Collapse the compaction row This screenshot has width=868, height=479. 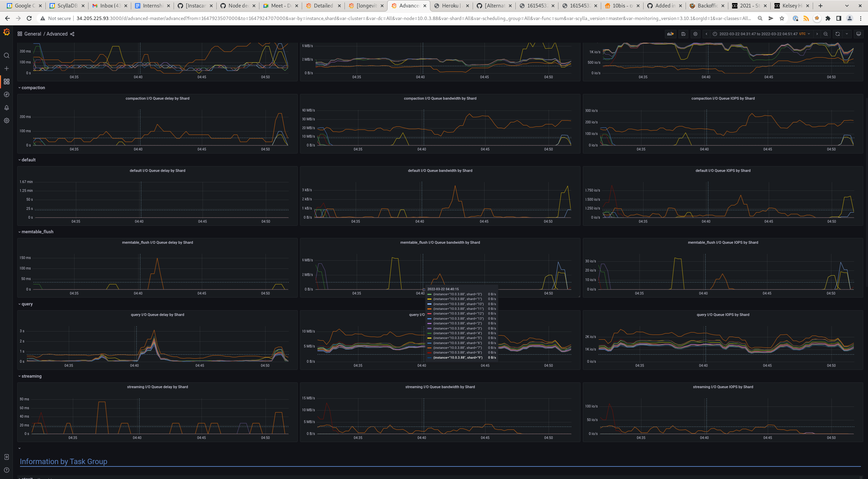[x=33, y=87]
